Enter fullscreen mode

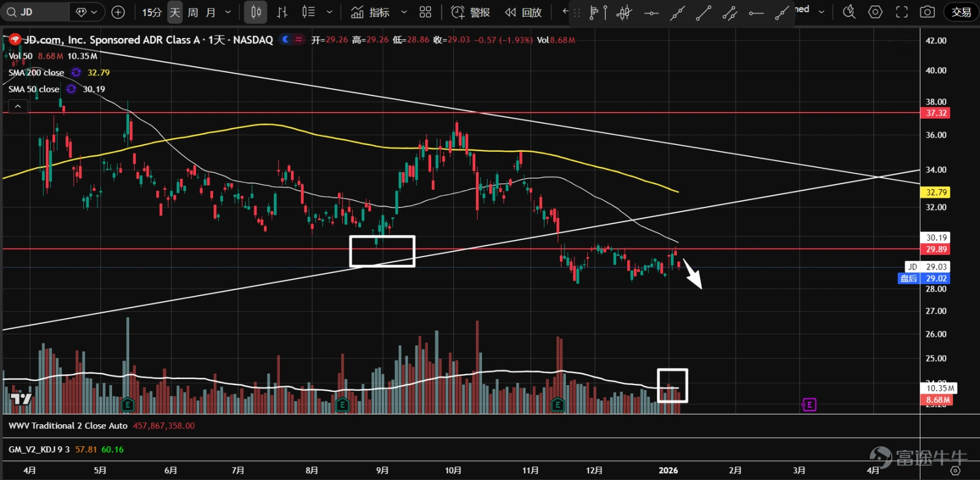pyautogui.click(x=902, y=12)
